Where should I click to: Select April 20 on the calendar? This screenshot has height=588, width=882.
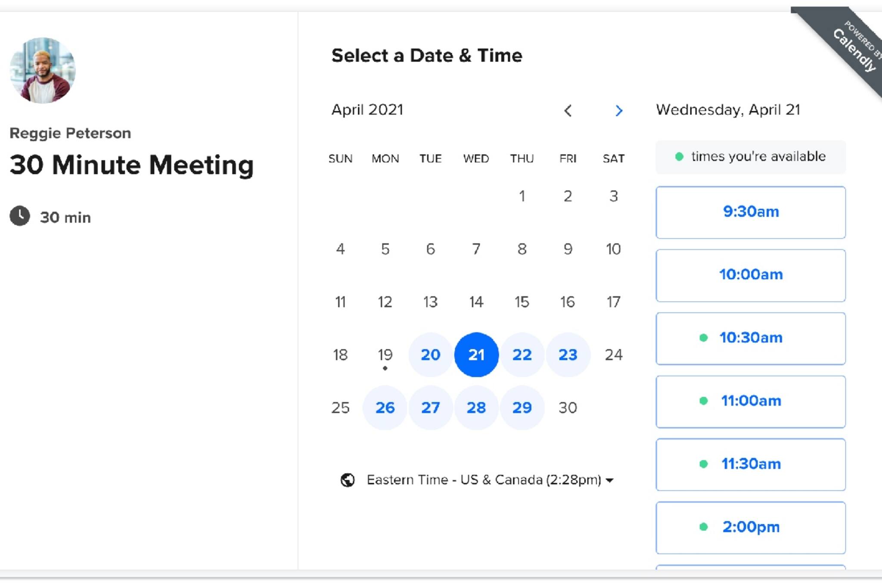point(430,355)
